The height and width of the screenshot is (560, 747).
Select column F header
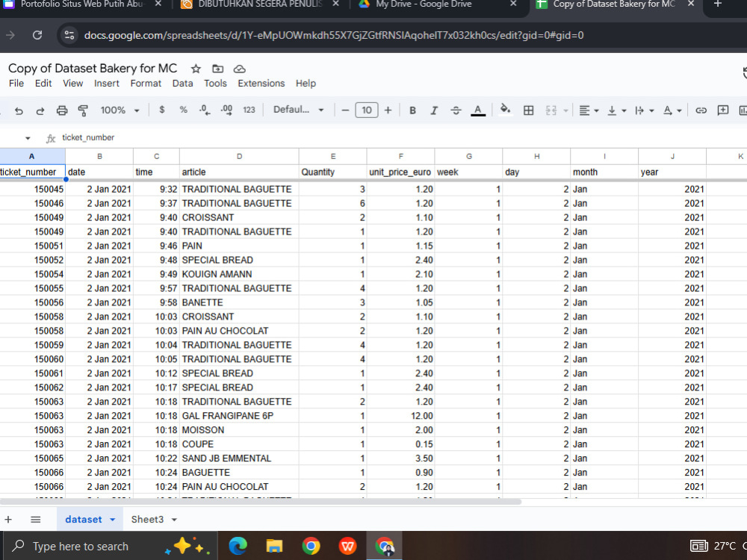tap(400, 156)
